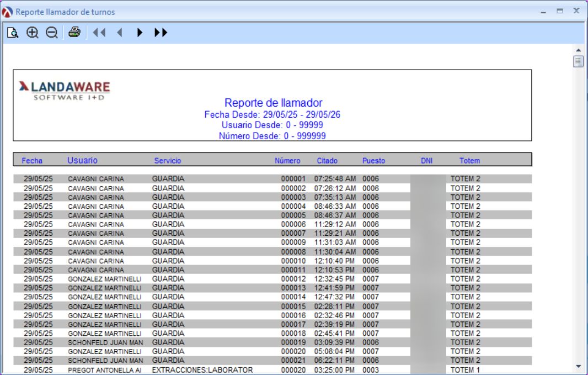
Task: Zoom out with the magnifier minus icon
Action: click(x=52, y=33)
